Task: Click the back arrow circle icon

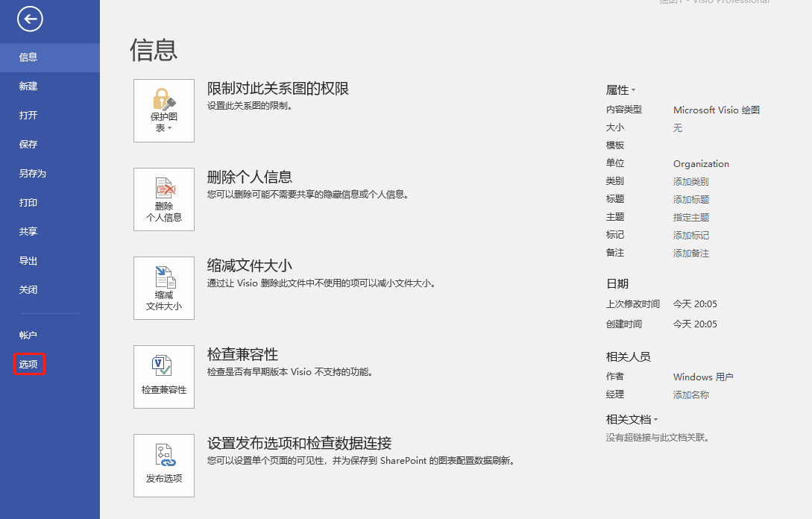Action: pos(30,19)
